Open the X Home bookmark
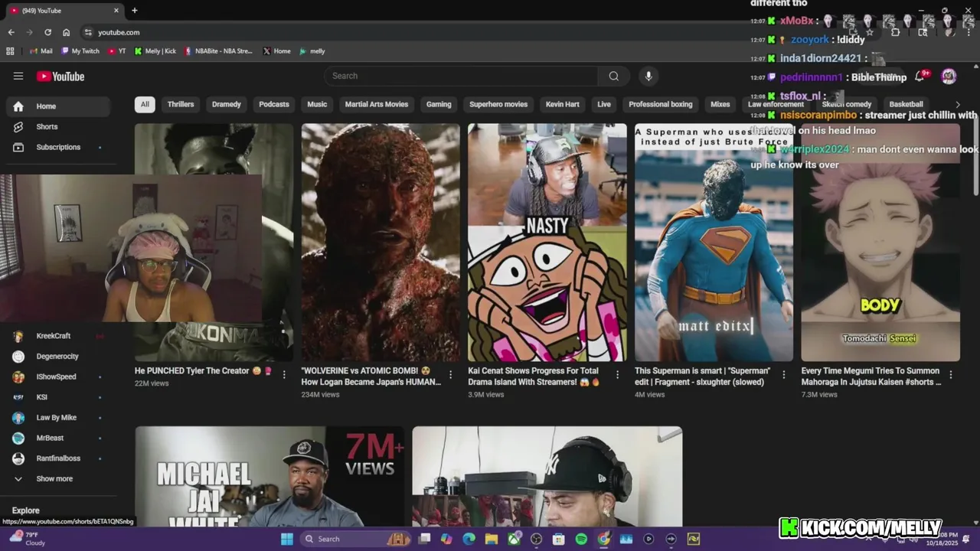 click(276, 51)
